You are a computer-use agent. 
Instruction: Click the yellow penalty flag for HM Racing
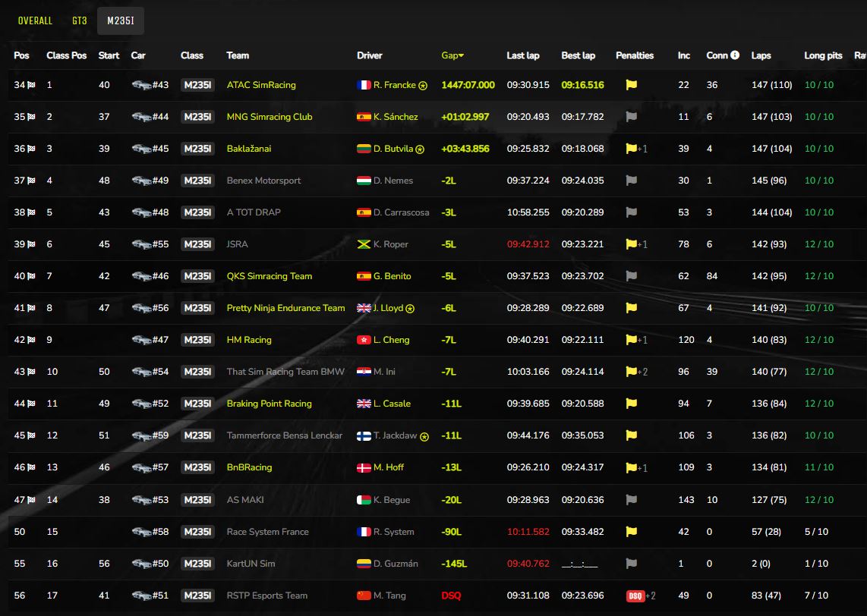632,340
